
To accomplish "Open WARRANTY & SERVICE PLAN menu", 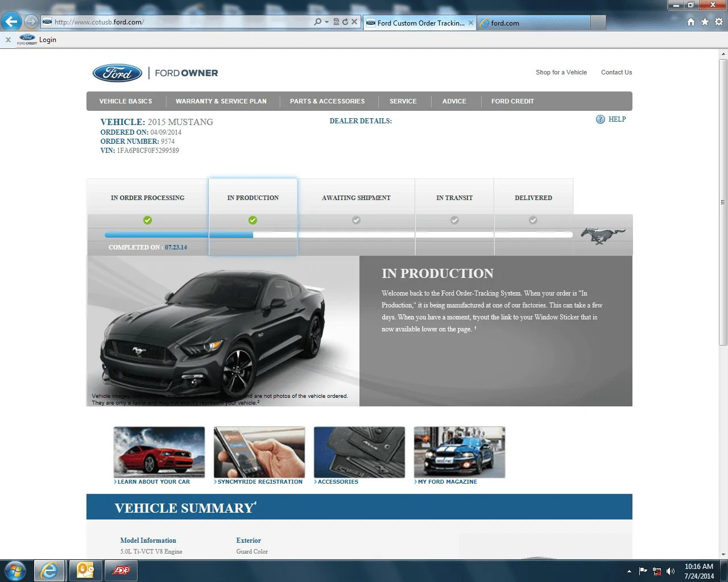I will point(221,101).
